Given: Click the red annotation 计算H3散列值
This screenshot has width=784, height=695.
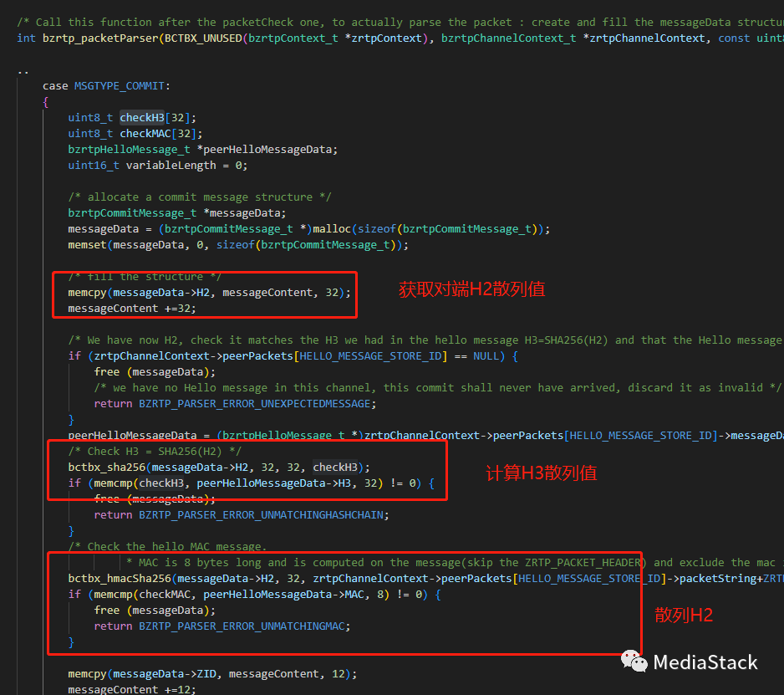Looking at the screenshot, I should 541,473.
